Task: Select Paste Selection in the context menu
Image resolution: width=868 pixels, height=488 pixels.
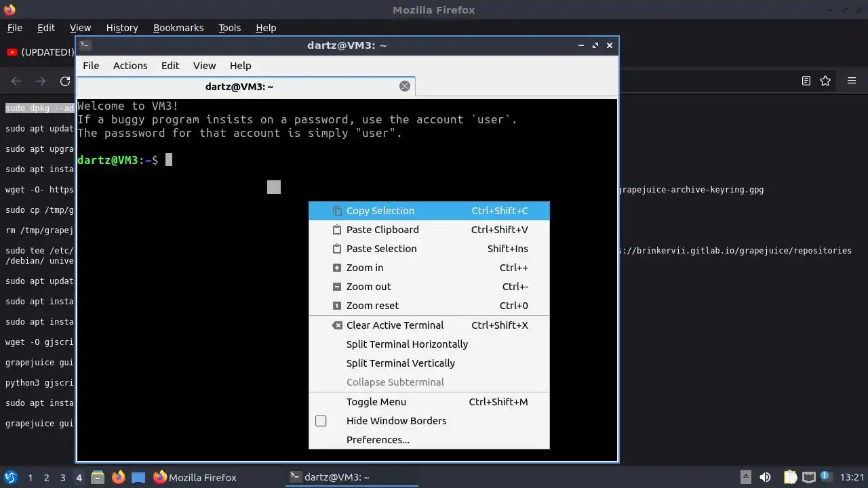Action: [429, 249]
